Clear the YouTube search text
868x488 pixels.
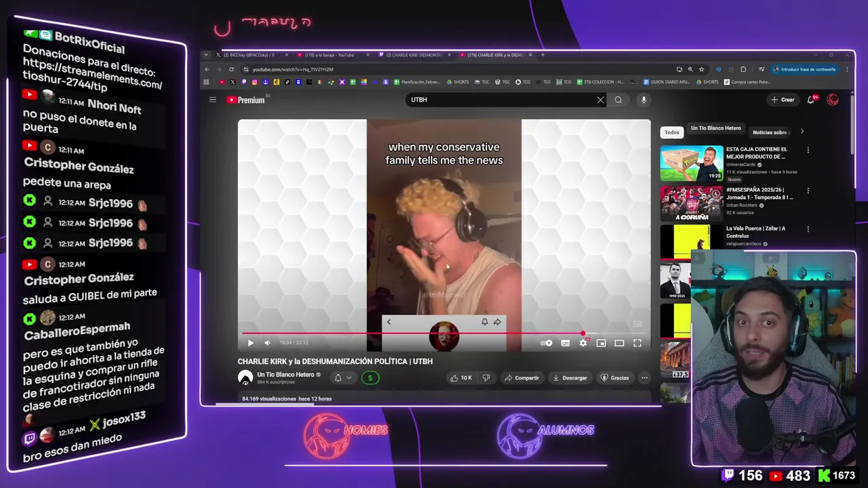(x=600, y=100)
